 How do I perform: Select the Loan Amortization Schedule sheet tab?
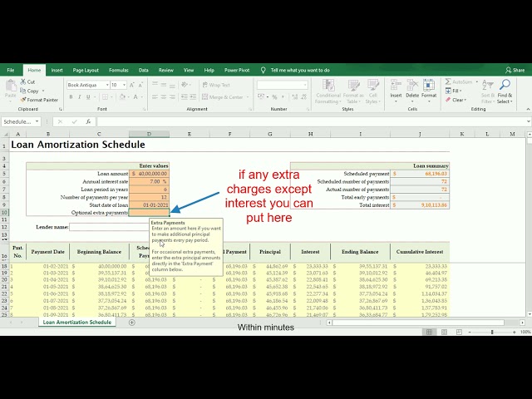(x=77, y=323)
